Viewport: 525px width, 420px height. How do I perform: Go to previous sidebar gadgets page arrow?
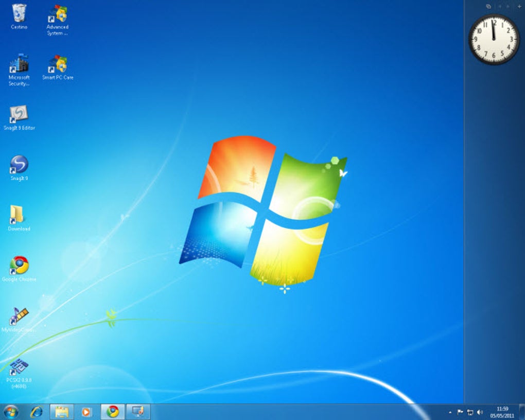(x=500, y=6)
